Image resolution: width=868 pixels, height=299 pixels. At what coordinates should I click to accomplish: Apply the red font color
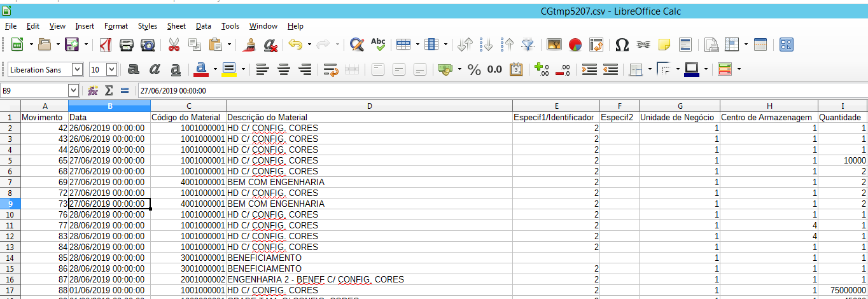(x=202, y=69)
